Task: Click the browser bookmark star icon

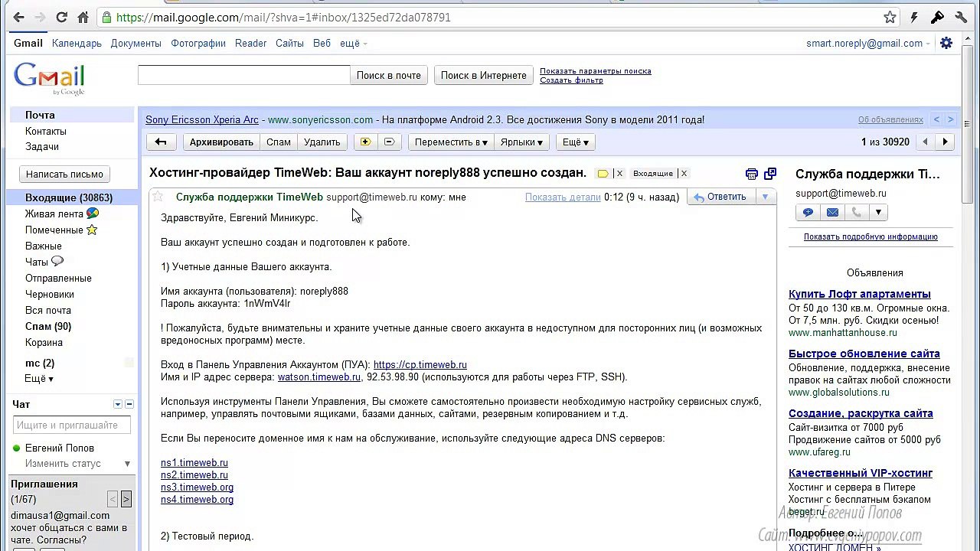Action: [x=890, y=17]
